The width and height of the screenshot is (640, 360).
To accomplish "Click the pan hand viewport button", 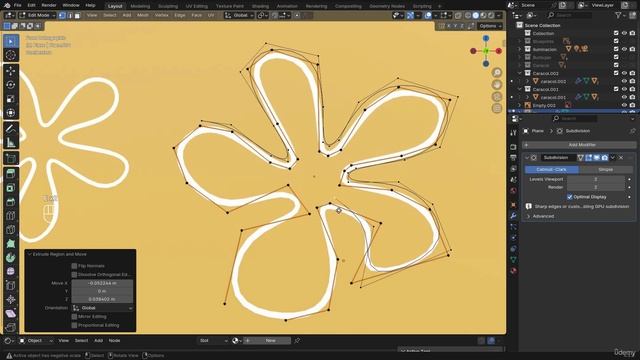I will point(497,84).
